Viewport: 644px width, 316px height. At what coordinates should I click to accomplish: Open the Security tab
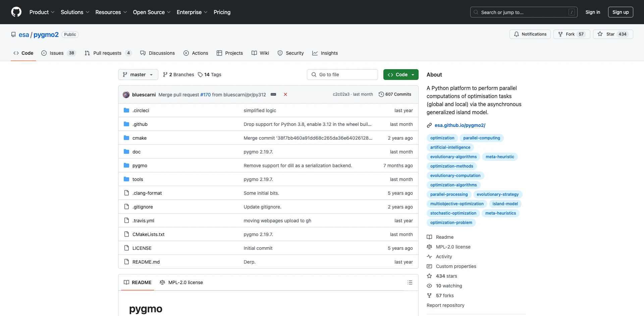[291, 53]
